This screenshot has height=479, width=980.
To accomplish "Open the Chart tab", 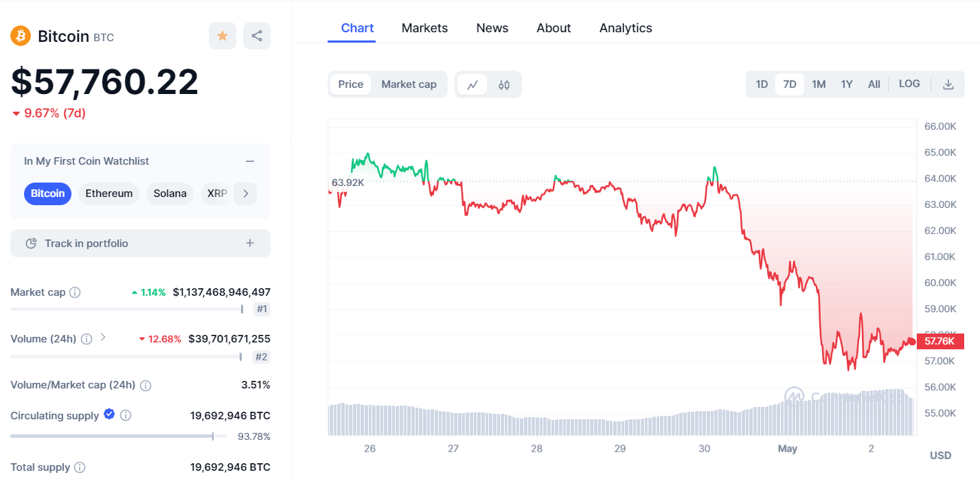I will pyautogui.click(x=357, y=28).
